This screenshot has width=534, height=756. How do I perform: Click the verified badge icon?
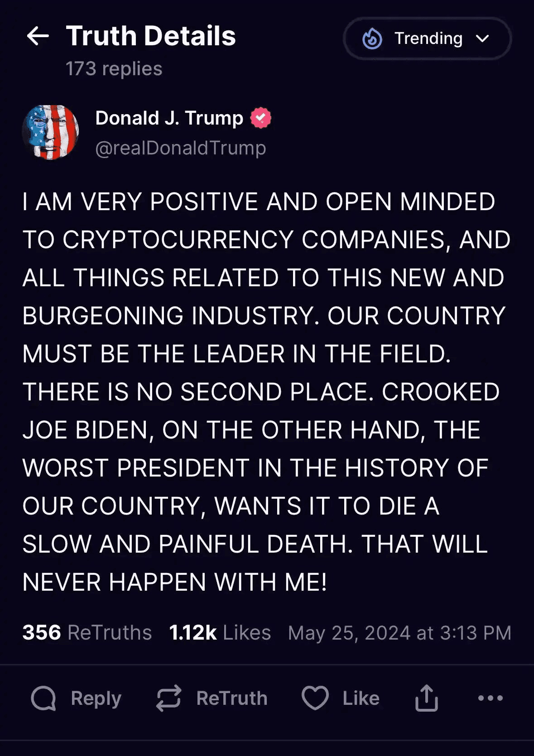click(x=260, y=118)
